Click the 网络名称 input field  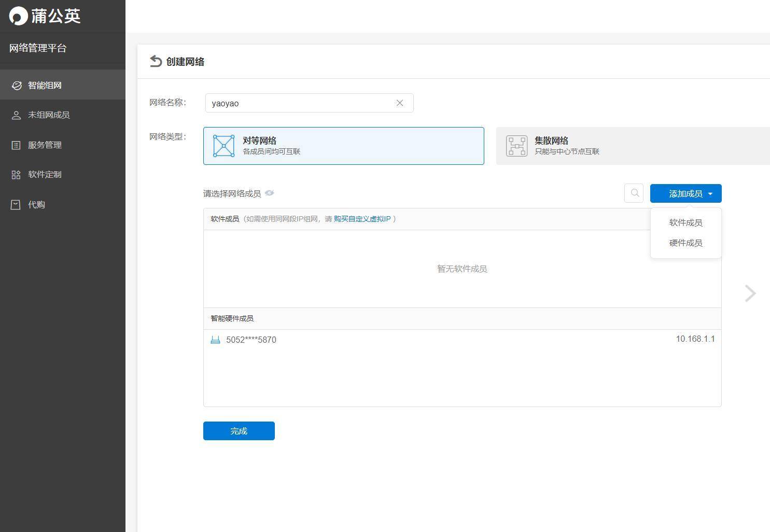coord(301,103)
